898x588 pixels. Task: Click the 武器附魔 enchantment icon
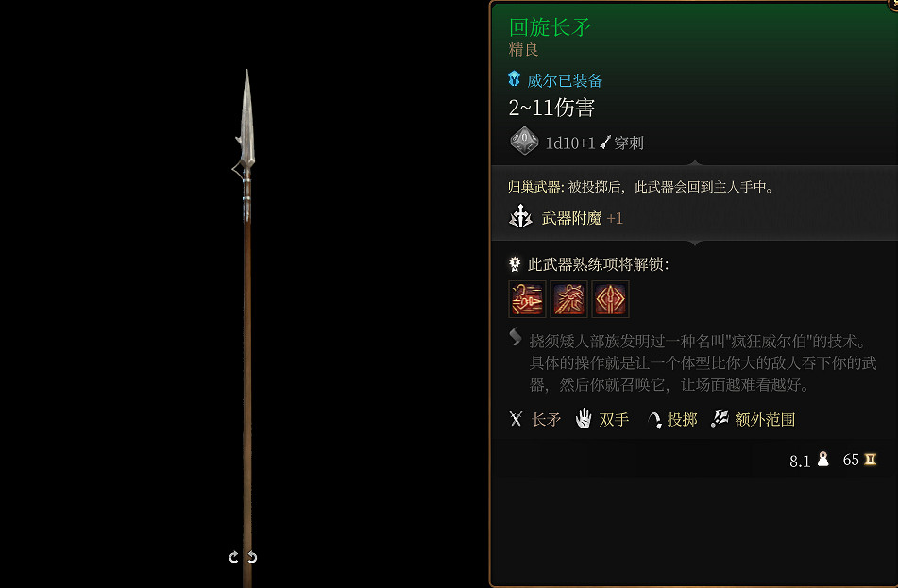(520, 217)
